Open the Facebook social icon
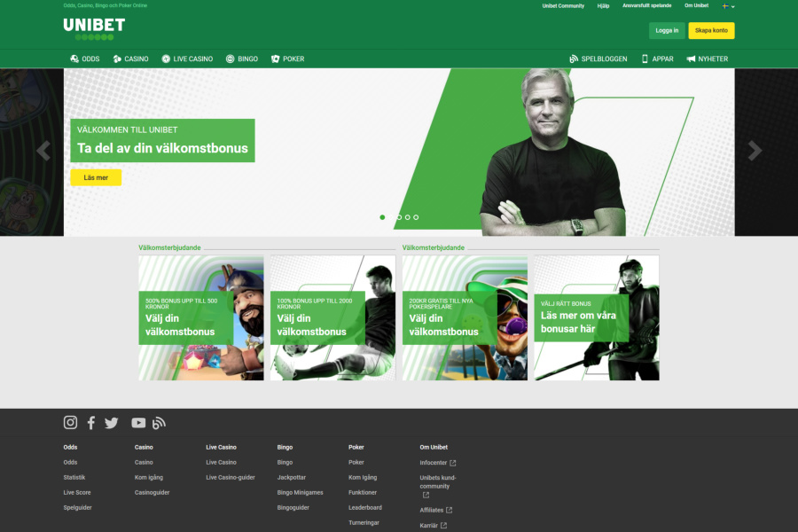 [91, 423]
